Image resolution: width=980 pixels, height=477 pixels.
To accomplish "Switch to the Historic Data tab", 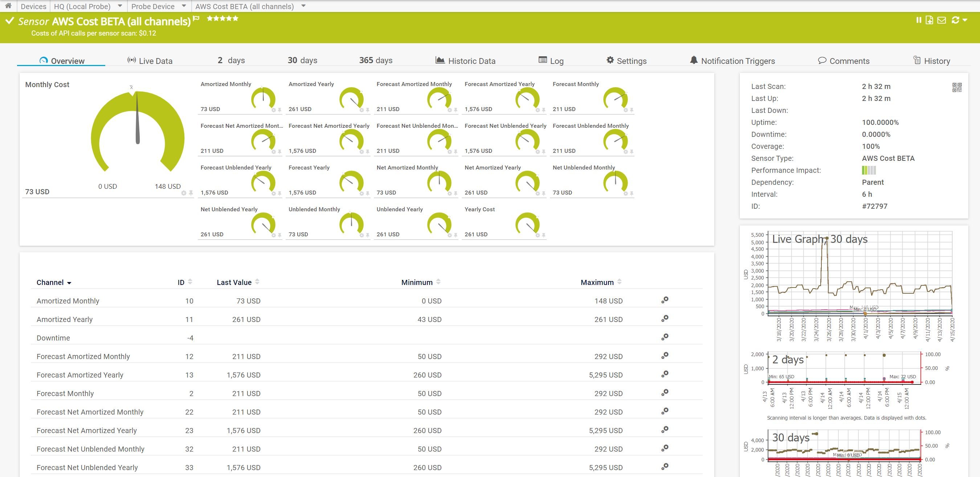I will click(471, 61).
